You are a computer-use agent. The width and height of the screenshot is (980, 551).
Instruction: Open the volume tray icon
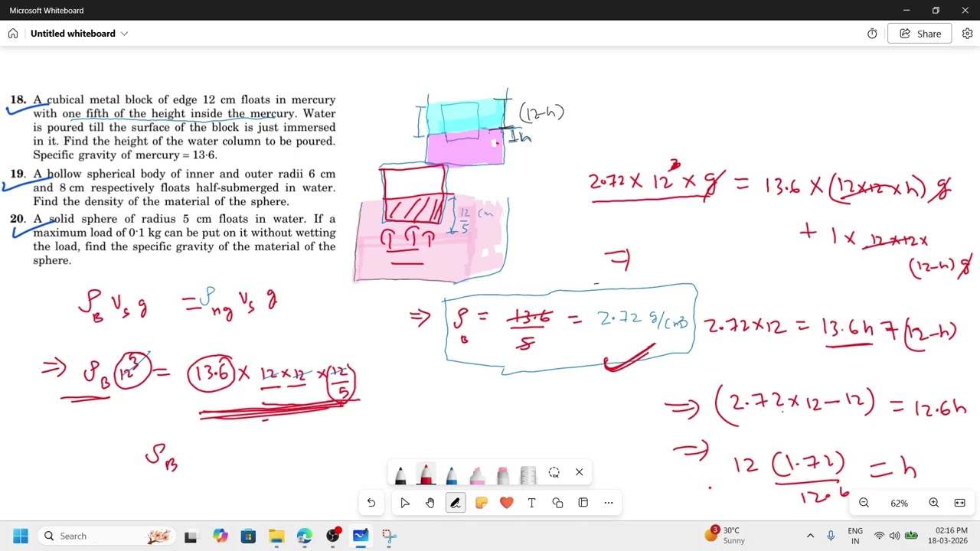tap(894, 536)
